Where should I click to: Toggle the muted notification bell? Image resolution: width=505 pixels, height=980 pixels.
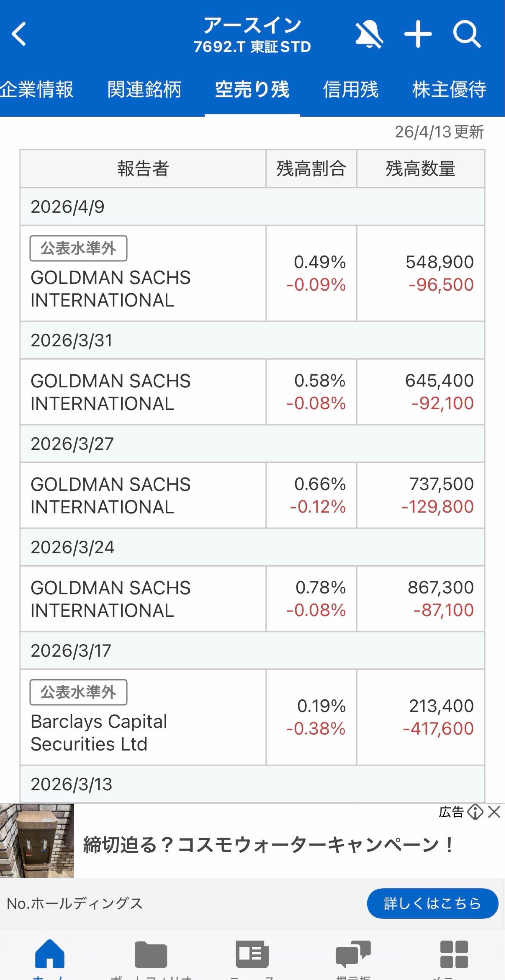(x=368, y=35)
